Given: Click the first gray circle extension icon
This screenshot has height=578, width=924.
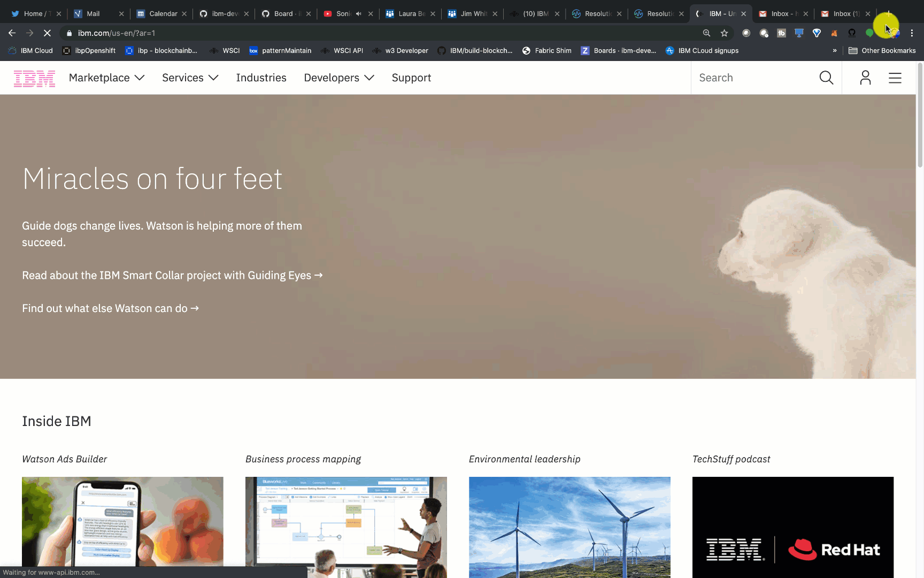Looking at the screenshot, I should pos(746,33).
